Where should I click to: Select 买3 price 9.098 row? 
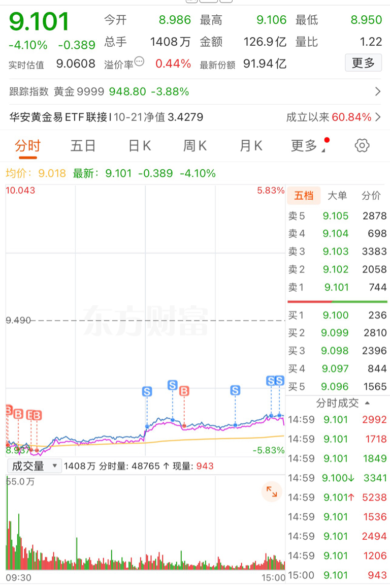click(337, 351)
